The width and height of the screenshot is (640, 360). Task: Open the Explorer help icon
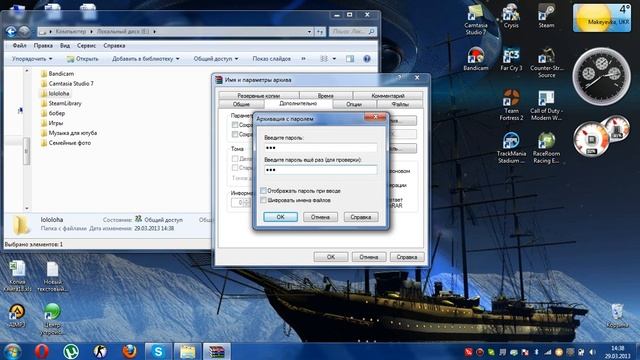(367, 59)
